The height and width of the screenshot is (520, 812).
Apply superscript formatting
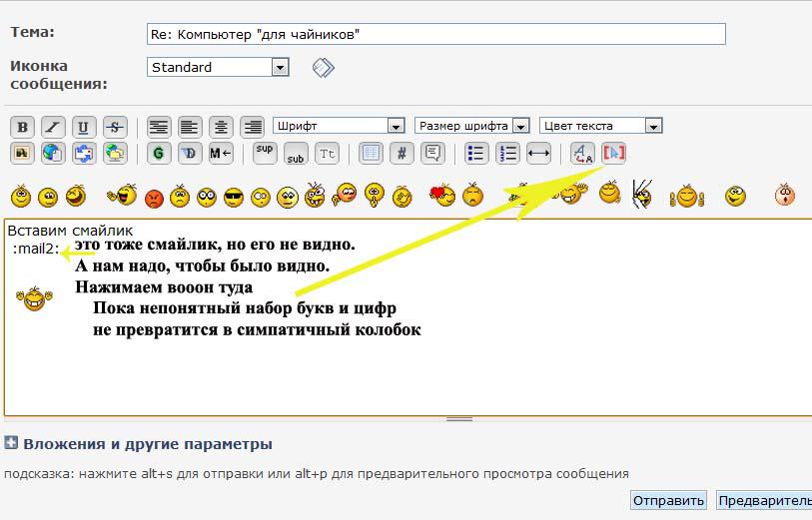pyautogui.click(x=265, y=154)
